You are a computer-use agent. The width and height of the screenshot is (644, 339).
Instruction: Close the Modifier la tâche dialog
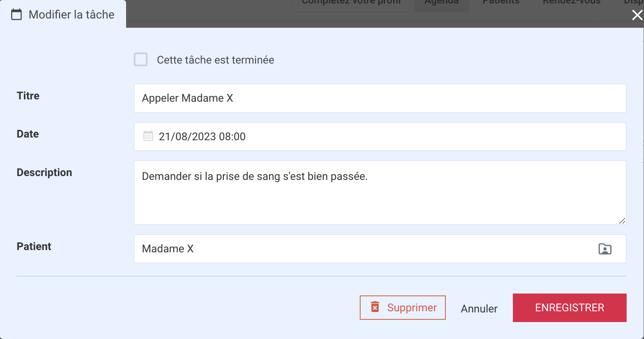637,15
